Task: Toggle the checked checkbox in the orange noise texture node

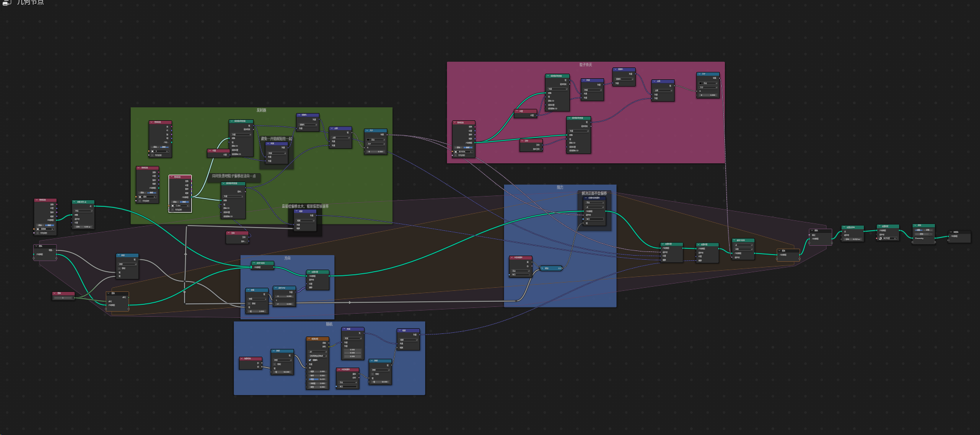Action: (x=310, y=360)
